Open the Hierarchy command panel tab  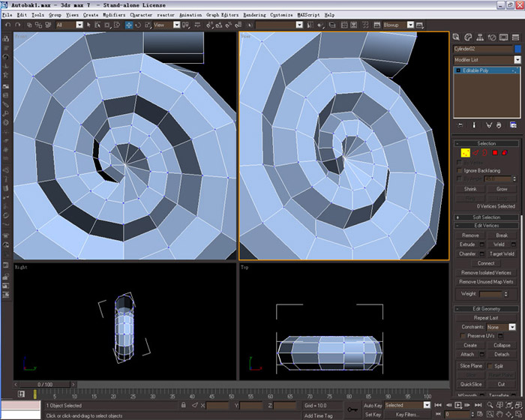[480, 37]
